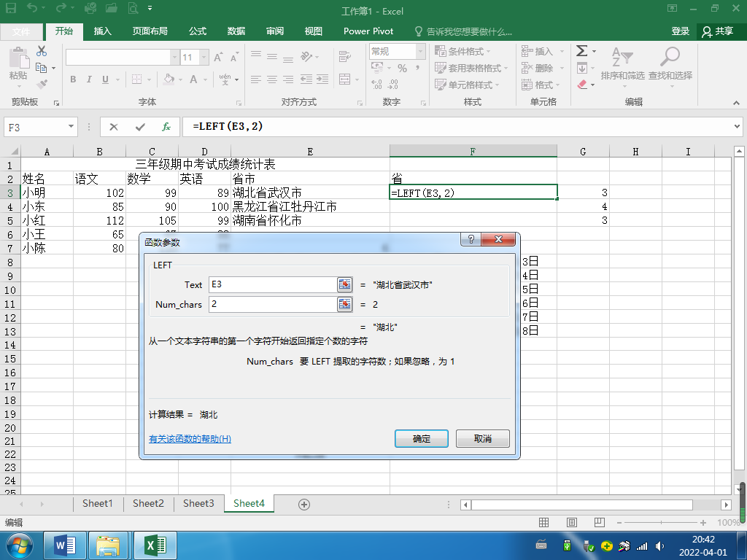Open the 公式 ribbon tab
This screenshot has width=747, height=560.
click(x=198, y=31)
